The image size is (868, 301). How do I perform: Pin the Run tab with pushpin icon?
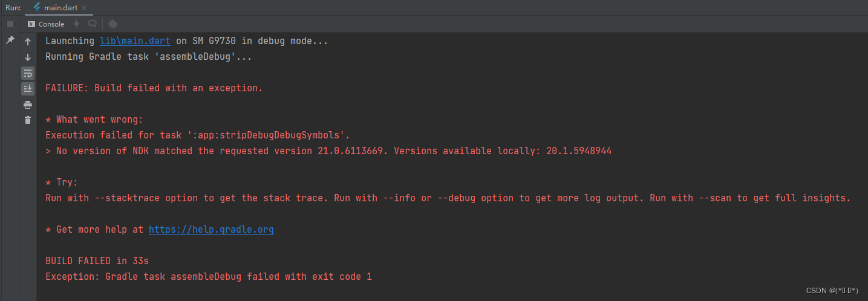coord(10,40)
